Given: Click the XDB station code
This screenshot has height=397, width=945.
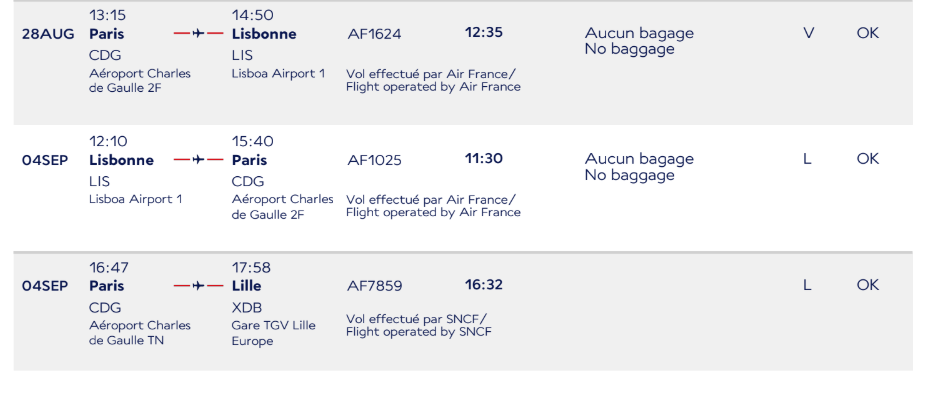Looking at the screenshot, I should tap(247, 307).
